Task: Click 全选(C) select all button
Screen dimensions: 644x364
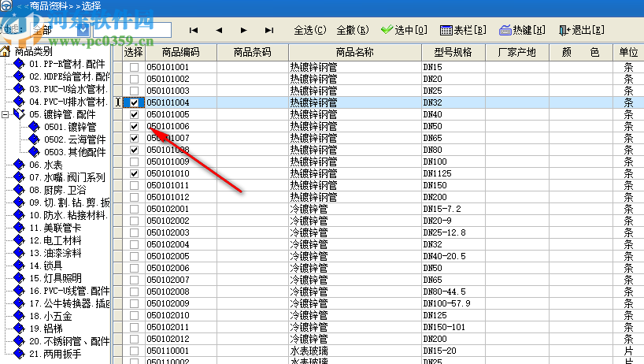Action: point(310,30)
